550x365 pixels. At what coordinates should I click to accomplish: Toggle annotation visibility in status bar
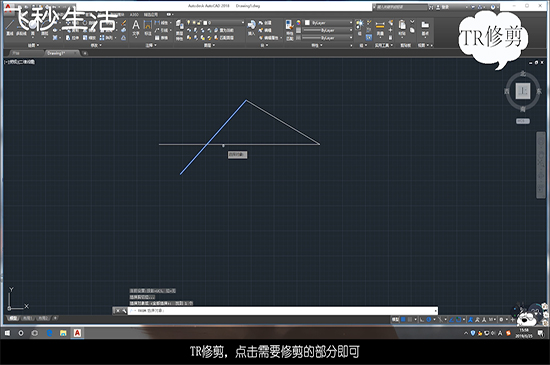tap(471, 319)
